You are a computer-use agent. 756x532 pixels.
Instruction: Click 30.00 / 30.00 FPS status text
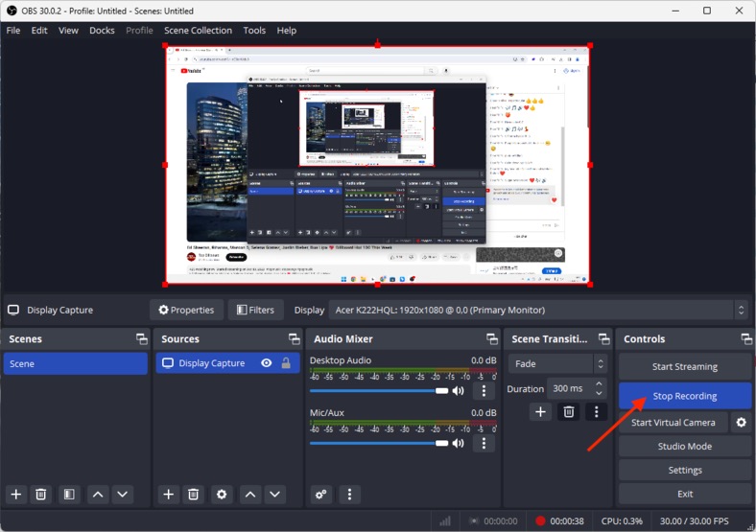pos(695,520)
